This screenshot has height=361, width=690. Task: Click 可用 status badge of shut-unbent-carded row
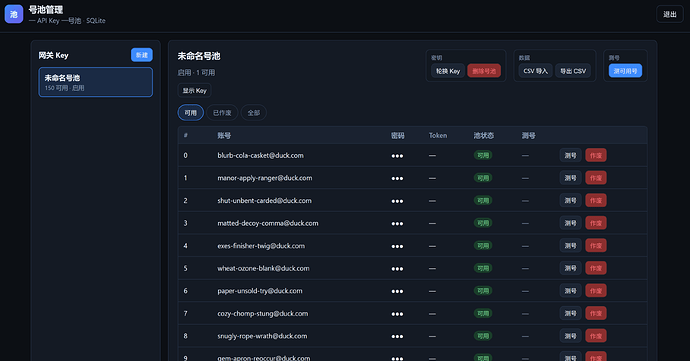coord(483,200)
